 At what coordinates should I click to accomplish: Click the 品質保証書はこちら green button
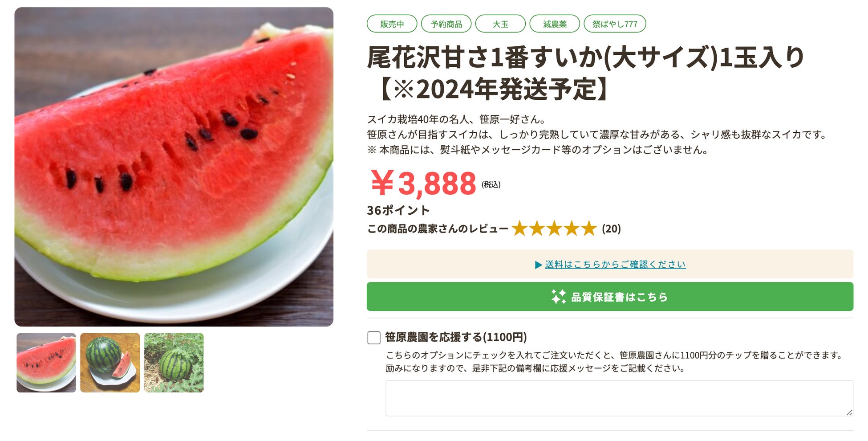click(x=610, y=297)
